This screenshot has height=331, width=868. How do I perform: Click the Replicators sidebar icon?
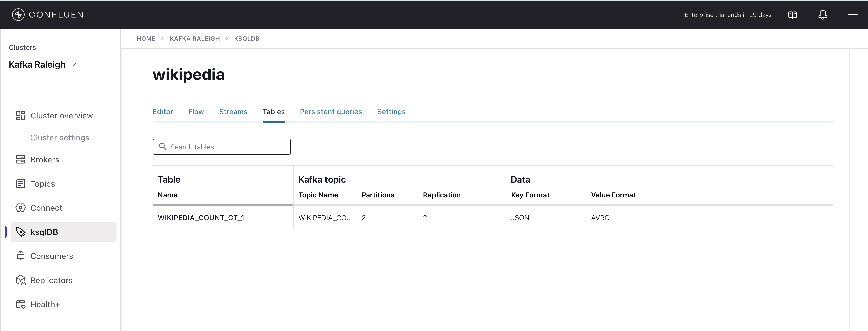(x=21, y=280)
